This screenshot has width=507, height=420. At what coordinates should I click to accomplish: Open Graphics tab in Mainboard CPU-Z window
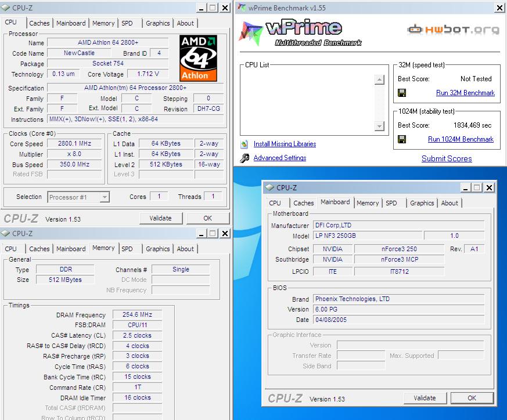point(422,203)
